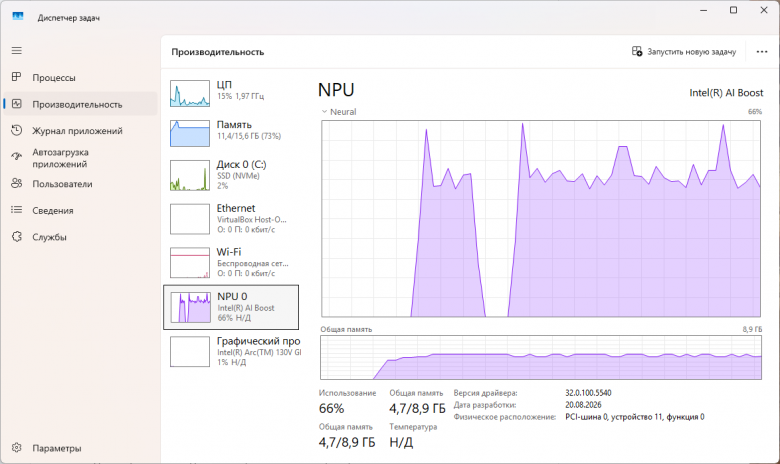Click the driver version 32.0.100.5540 value

(x=588, y=393)
